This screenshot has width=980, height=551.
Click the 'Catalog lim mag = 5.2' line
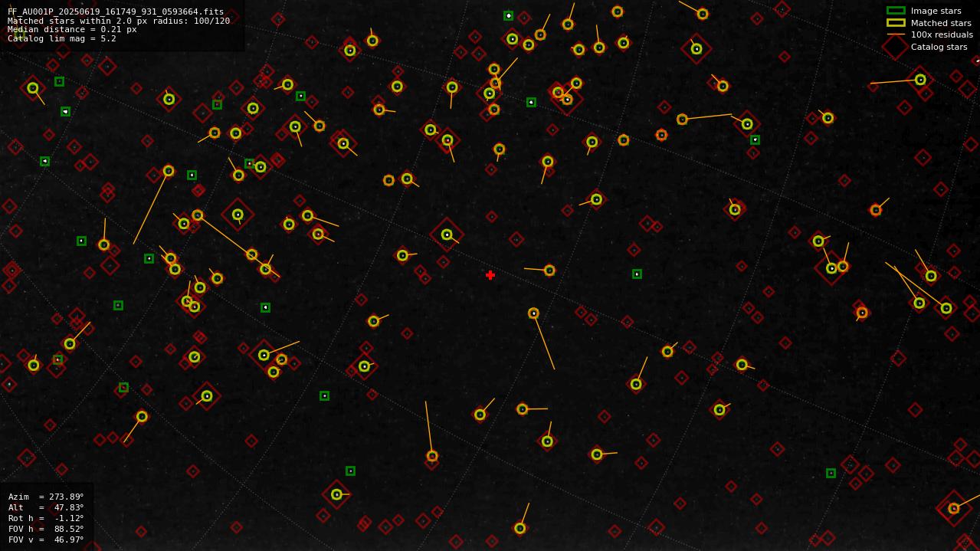62,38
